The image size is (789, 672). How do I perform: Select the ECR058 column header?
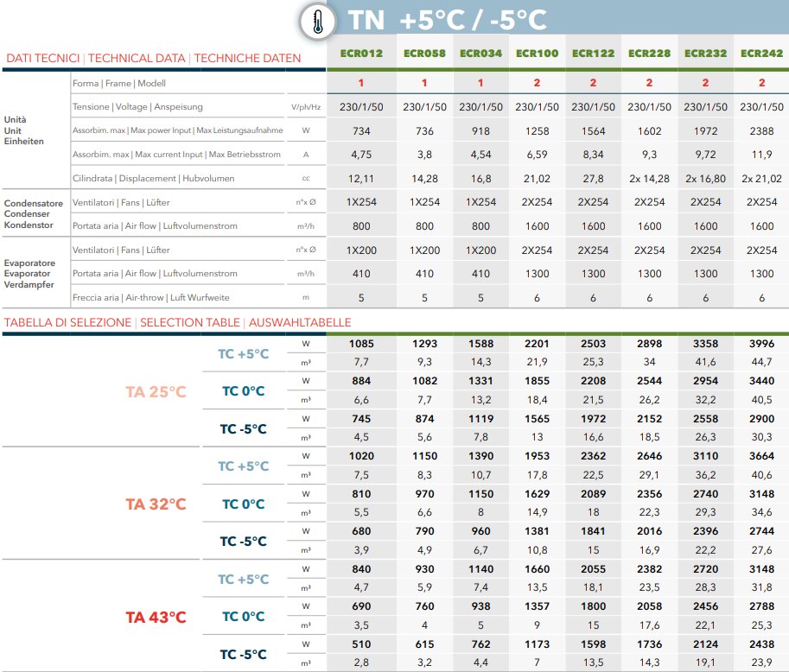click(x=424, y=54)
